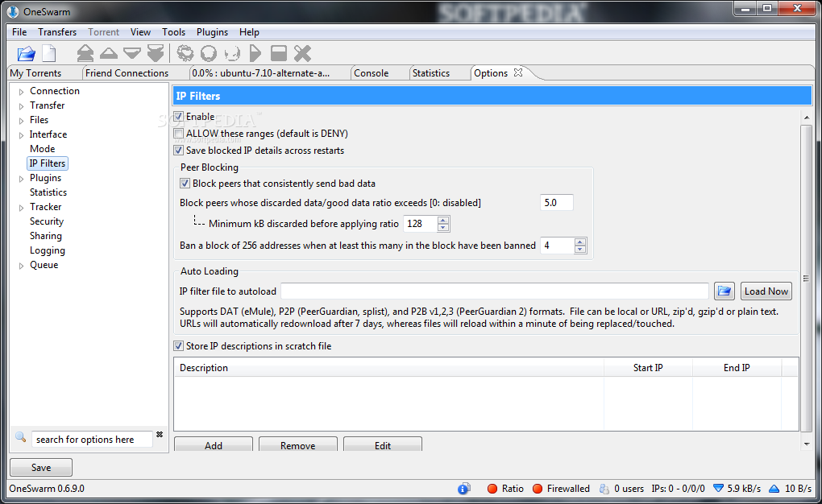The height and width of the screenshot is (504, 822).
Task: Expand the Transfer tree node
Action: 21,106
